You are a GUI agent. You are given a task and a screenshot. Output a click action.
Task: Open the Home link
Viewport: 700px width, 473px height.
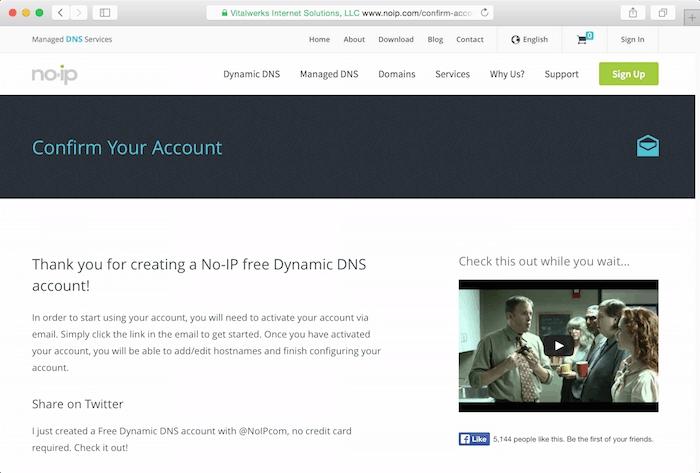pyautogui.click(x=319, y=39)
